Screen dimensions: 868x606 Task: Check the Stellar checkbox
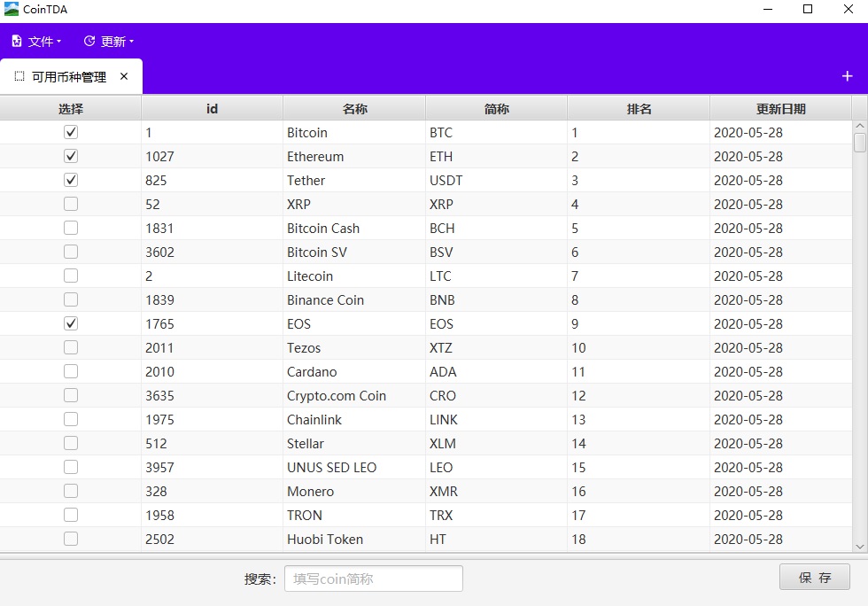pos(71,443)
